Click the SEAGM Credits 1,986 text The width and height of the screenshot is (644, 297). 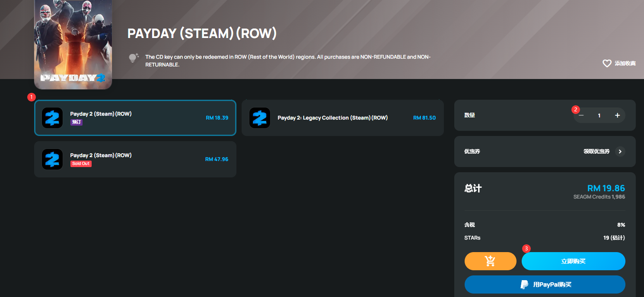599,197
